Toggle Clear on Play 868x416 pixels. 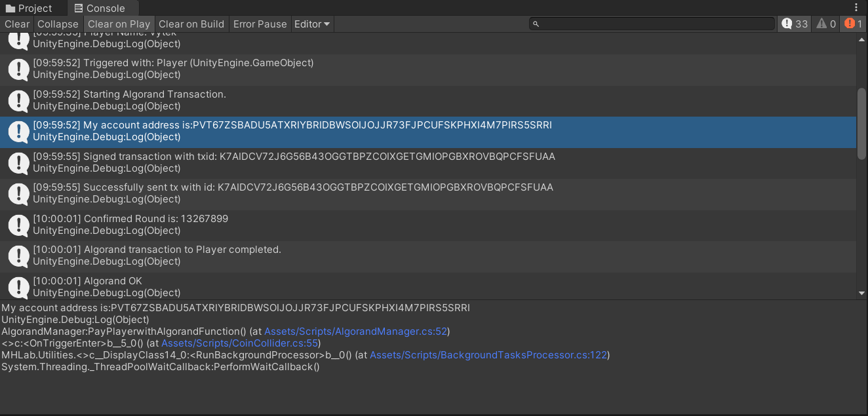(119, 24)
